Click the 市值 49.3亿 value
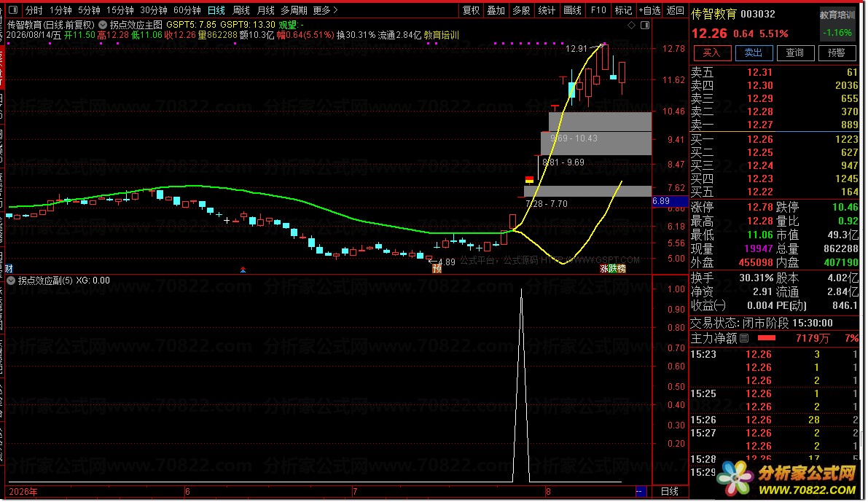 (843, 235)
